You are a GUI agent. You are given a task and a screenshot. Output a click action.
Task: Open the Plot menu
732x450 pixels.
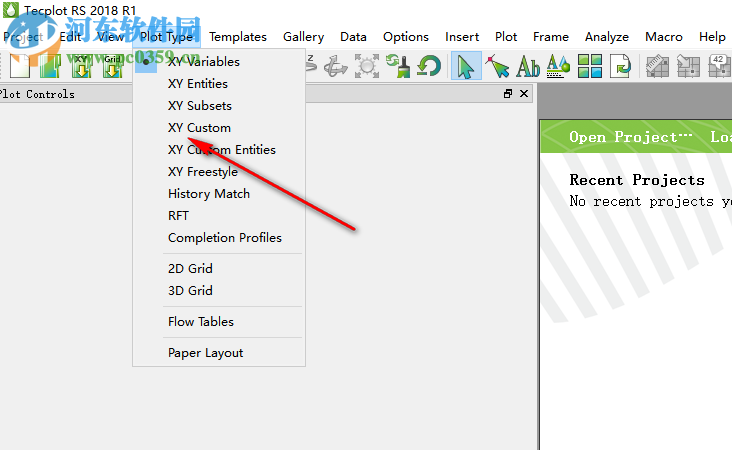point(506,37)
